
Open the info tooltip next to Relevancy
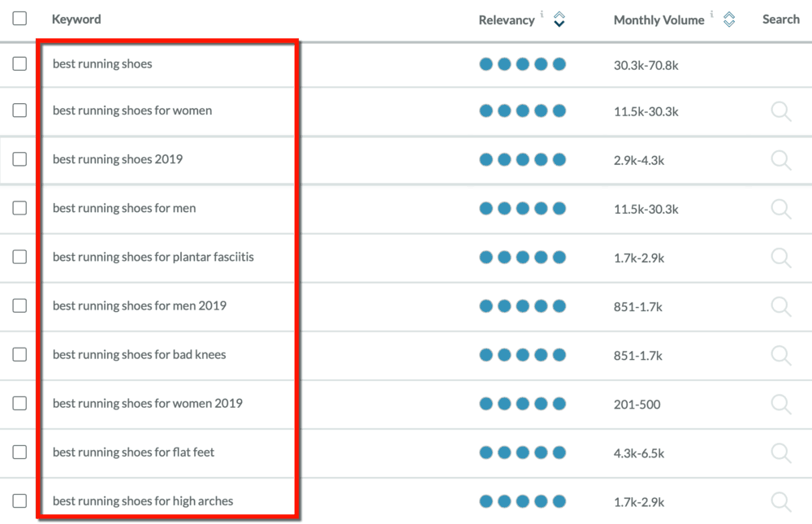point(542,15)
